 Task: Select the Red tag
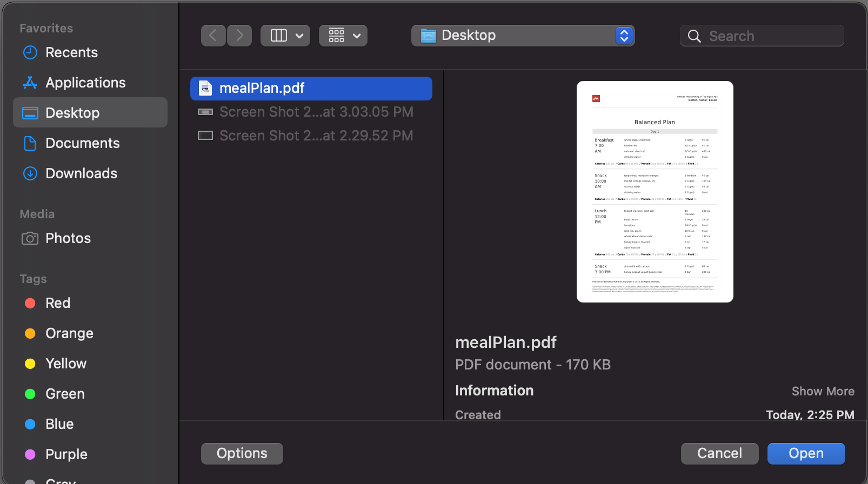[x=90, y=303]
